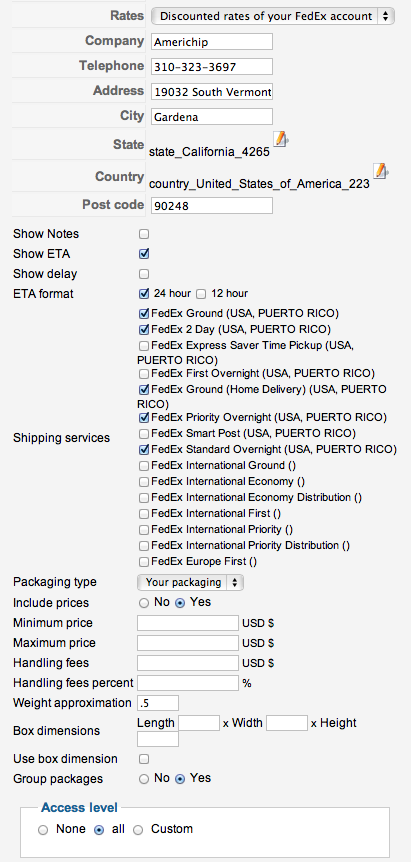Tick the Show delay checkbox
The height and width of the screenshot is (862, 411).
144,274
